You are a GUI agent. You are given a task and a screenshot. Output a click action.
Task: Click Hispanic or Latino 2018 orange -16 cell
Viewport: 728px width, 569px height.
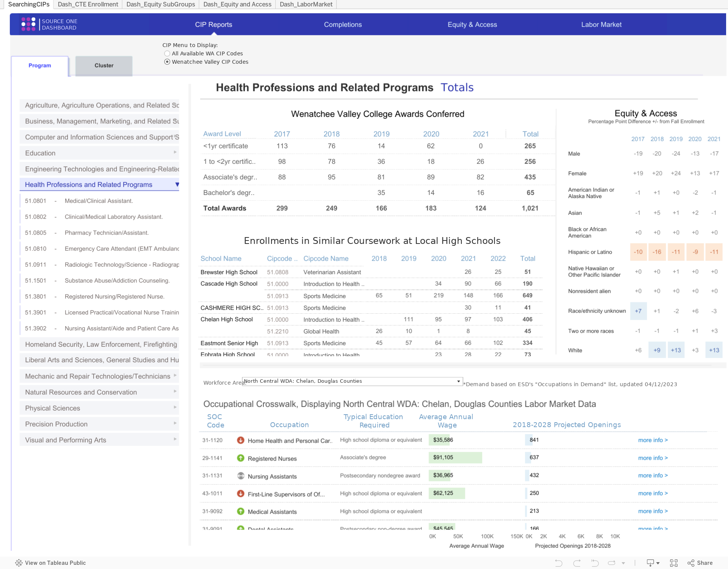click(x=657, y=252)
